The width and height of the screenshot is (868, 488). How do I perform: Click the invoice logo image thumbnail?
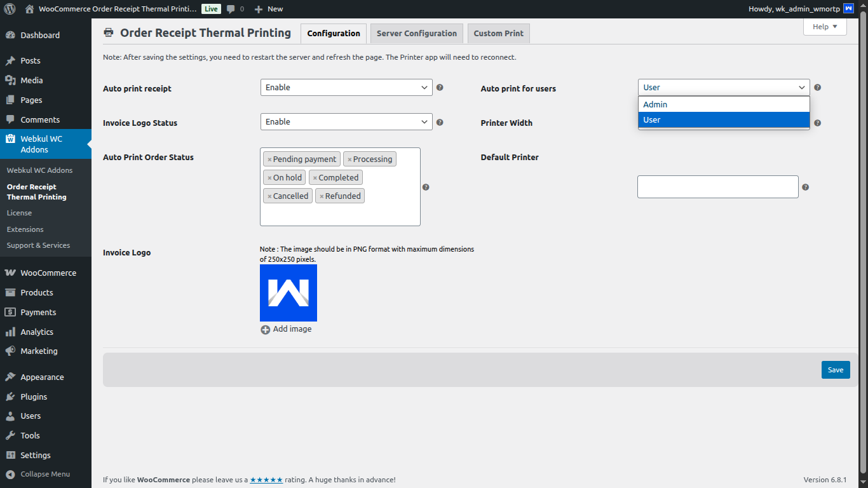288,293
